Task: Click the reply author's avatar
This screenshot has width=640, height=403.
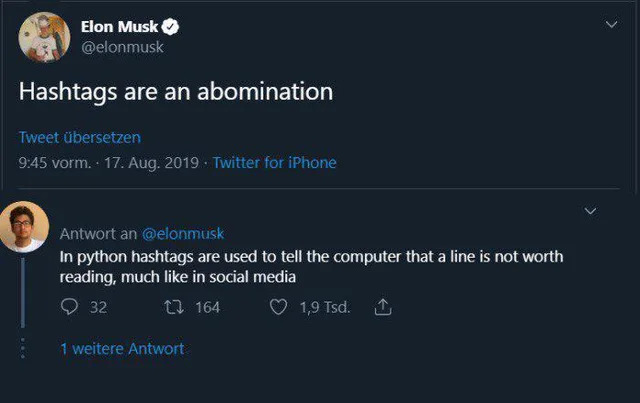Action: tap(24, 227)
